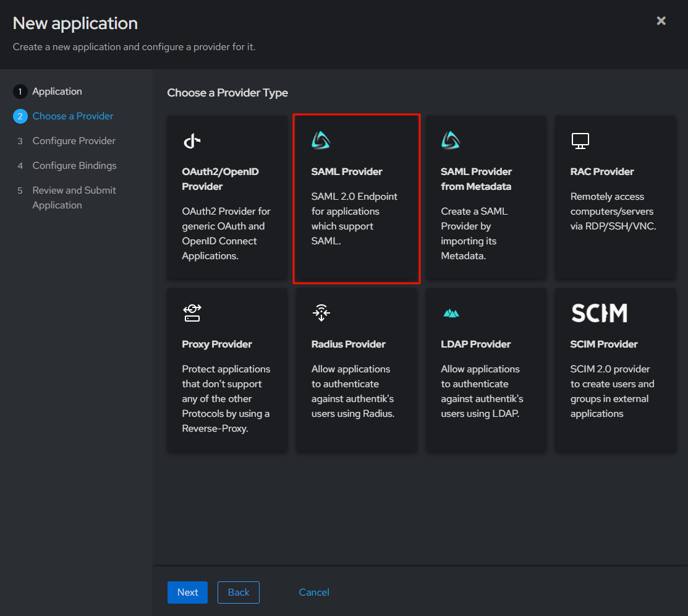Viewport: 688px width, 616px height.
Task: Choose the LDAP Provider title
Action: click(475, 344)
